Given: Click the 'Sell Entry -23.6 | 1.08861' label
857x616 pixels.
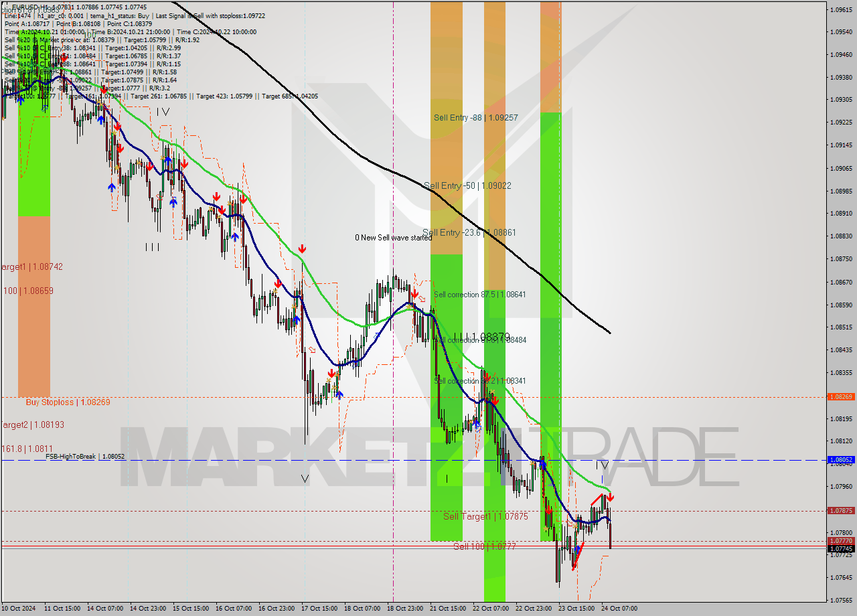Looking at the screenshot, I should click(469, 232).
